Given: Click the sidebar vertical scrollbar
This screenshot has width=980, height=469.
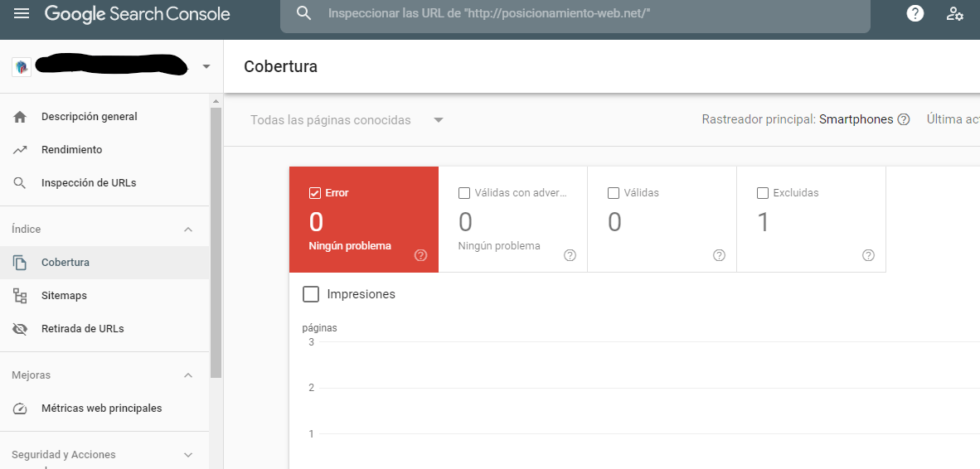Looking at the screenshot, I should [216, 242].
